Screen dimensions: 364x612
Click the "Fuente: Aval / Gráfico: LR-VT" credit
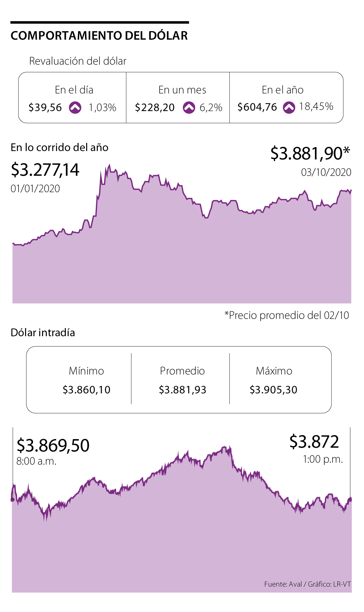pyautogui.click(x=307, y=584)
